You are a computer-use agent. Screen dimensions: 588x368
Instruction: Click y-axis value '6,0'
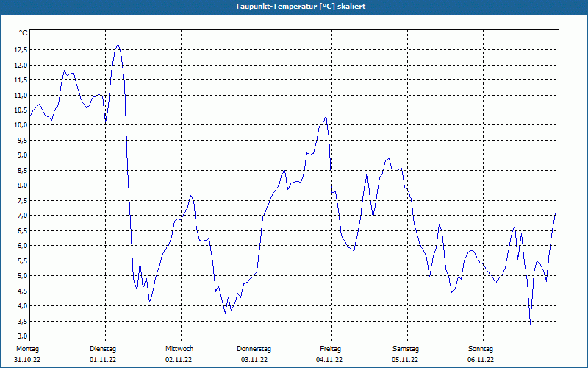pyautogui.click(x=22, y=246)
